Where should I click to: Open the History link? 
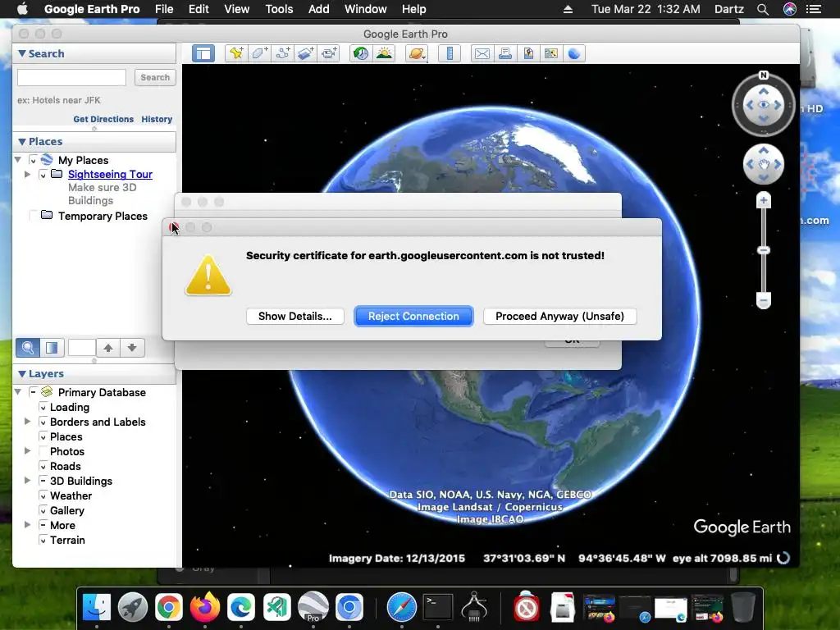tap(157, 119)
